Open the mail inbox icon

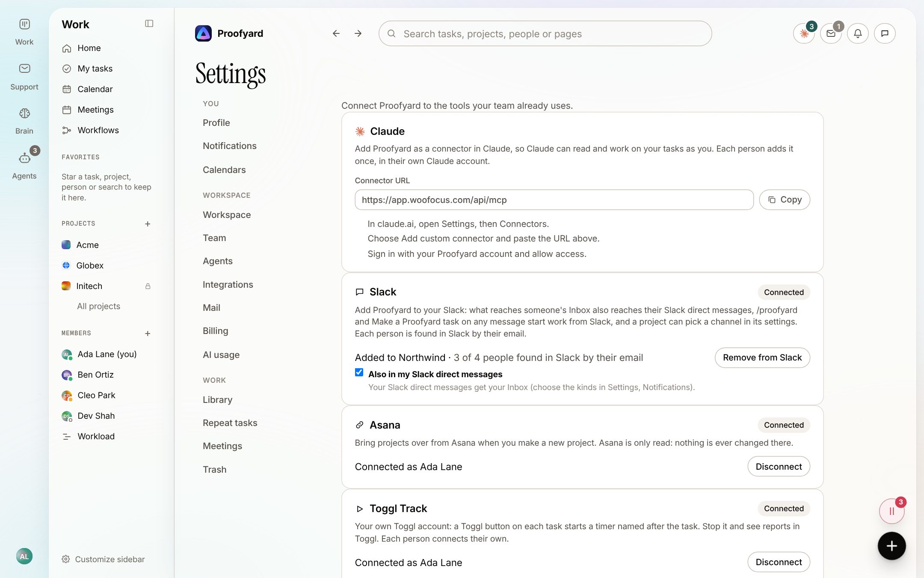(x=831, y=33)
